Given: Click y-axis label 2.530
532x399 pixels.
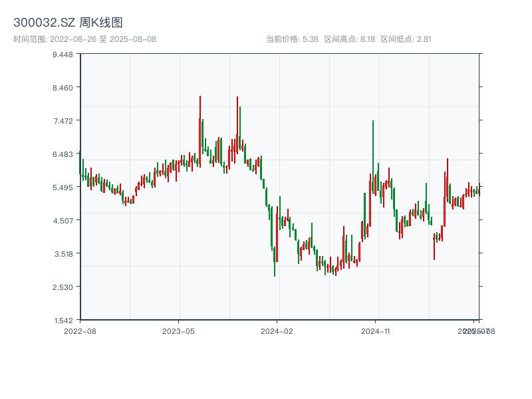Looking at the screenshot, I should (x=63, y=287).
